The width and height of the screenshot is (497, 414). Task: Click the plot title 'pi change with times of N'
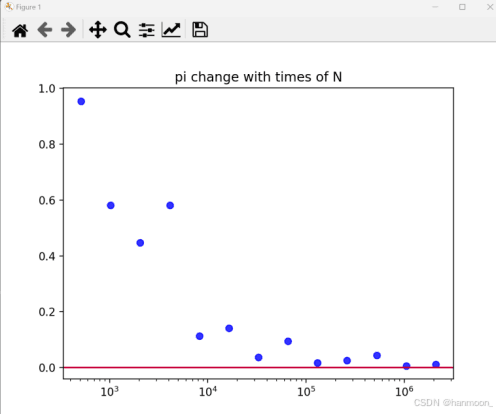pyautogui.click(x=258, y=77)
